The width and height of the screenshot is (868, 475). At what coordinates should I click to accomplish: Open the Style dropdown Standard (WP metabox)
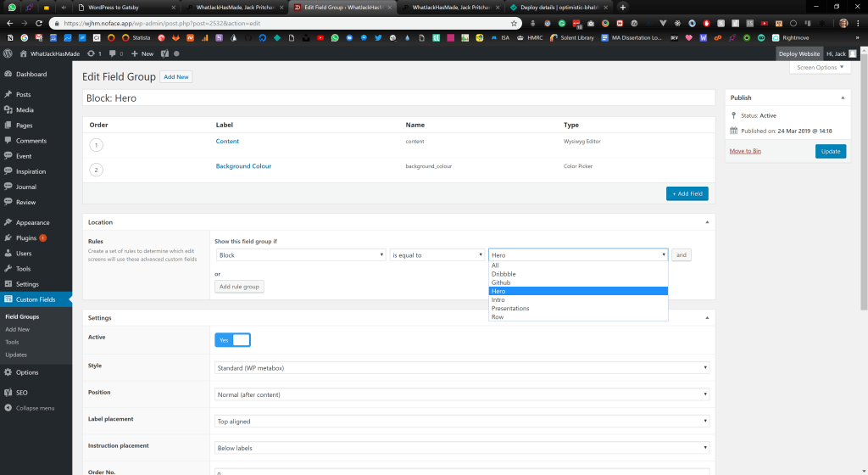[462, 367]
